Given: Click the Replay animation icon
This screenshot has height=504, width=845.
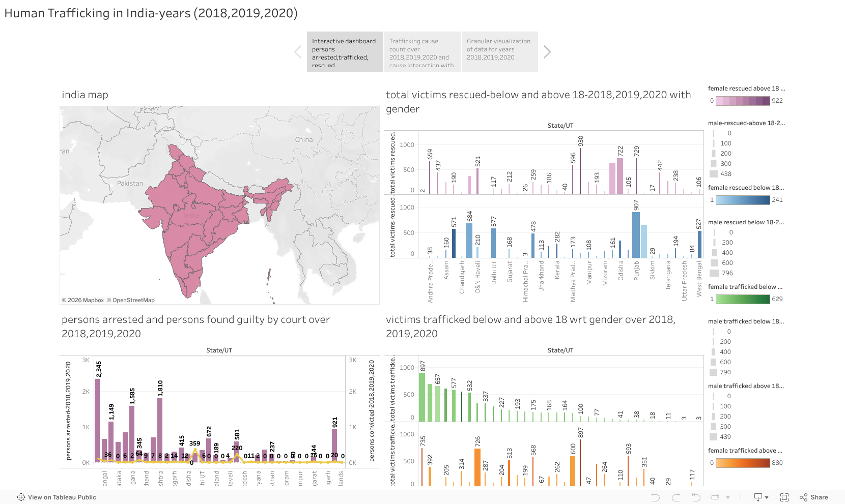Looking at the screenshot, I should coord(715,497).
